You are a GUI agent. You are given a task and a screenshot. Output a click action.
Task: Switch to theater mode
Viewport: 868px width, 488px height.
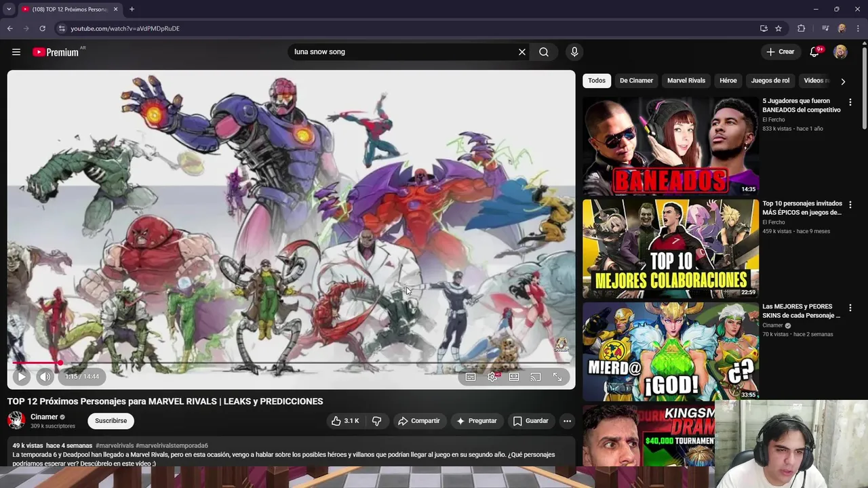point(514,377)
